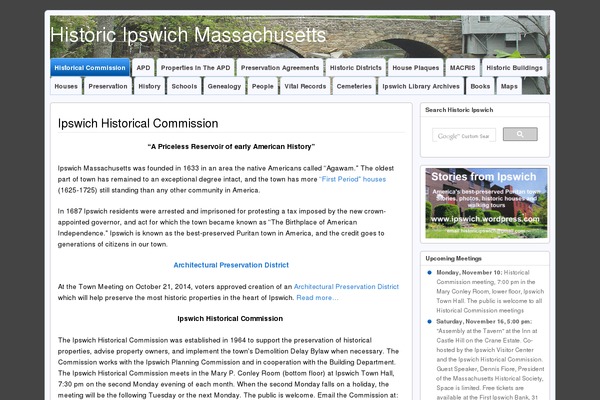The height and width of the screenshot is (400, 600).
Task: Go to Cemeteries menu item
Action: (354, 86)
